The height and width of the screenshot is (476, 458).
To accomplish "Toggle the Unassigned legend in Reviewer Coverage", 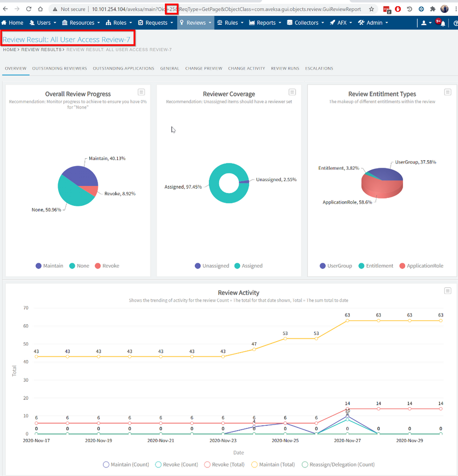I will pos(212,266).
